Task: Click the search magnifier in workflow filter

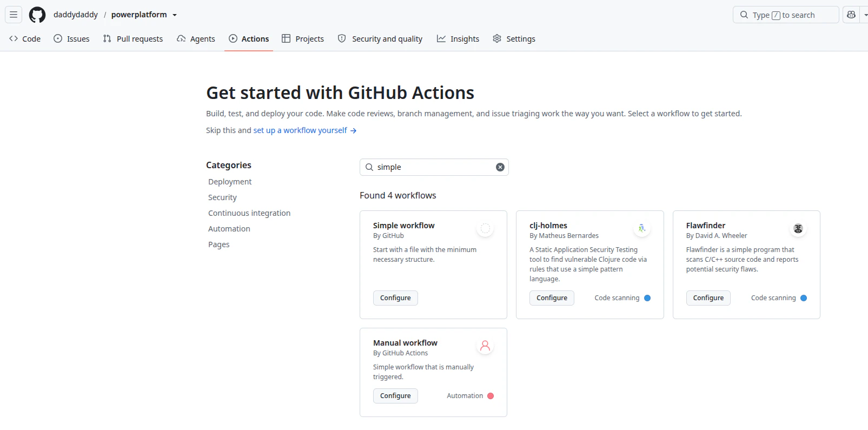Action: pos(369,167)
